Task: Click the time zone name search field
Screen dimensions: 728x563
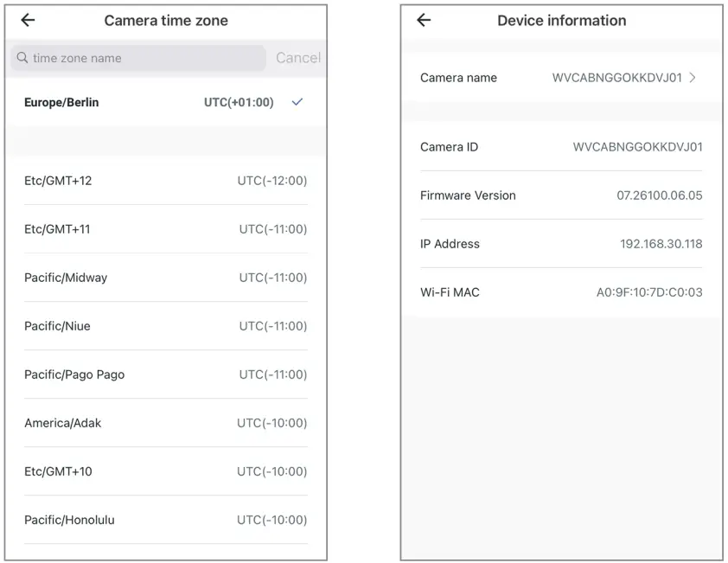Action: pyautogui.click(x=143, y=58)
